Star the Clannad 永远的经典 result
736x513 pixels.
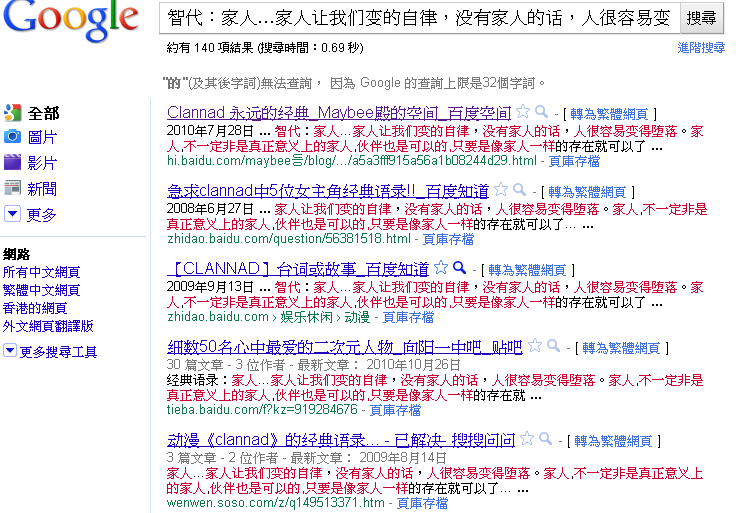pos(523,112)
